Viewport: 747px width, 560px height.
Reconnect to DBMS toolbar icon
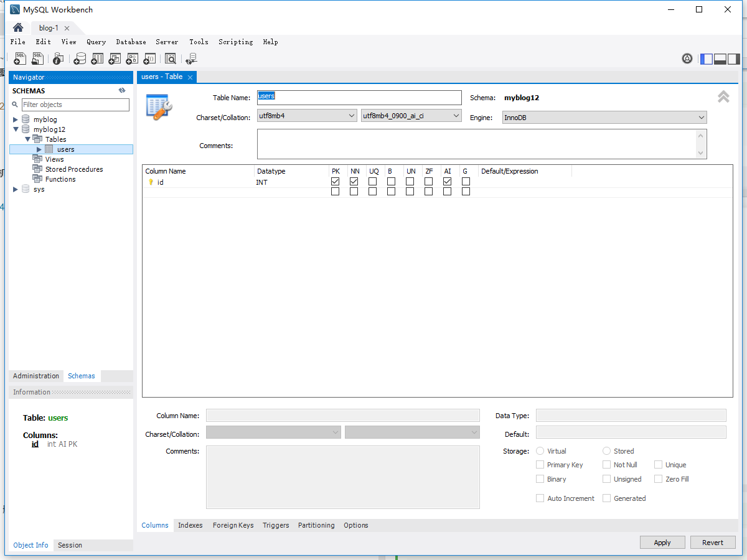tap(191, 58)
